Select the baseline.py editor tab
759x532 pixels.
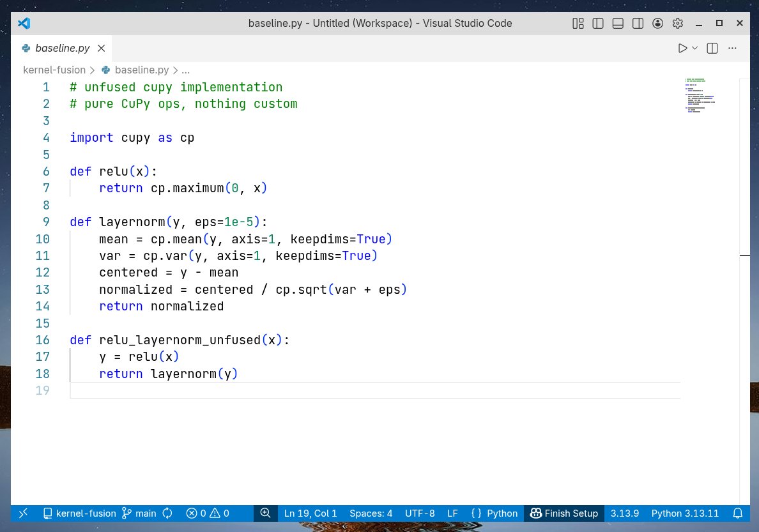coord(63,48)
